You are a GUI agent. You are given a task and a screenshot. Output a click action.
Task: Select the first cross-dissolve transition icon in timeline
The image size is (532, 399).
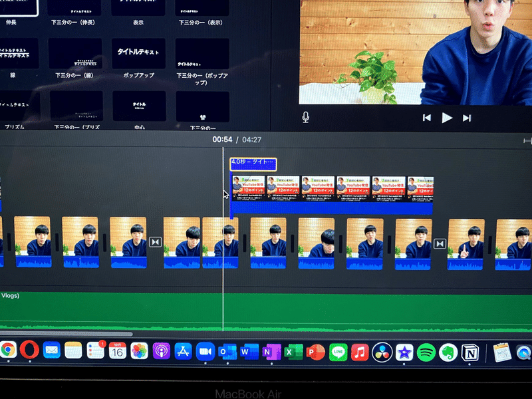click(156, 242)
